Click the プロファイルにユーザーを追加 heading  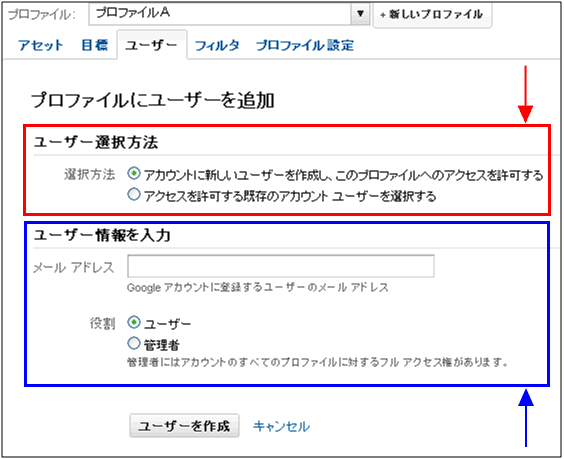point(153,100)
